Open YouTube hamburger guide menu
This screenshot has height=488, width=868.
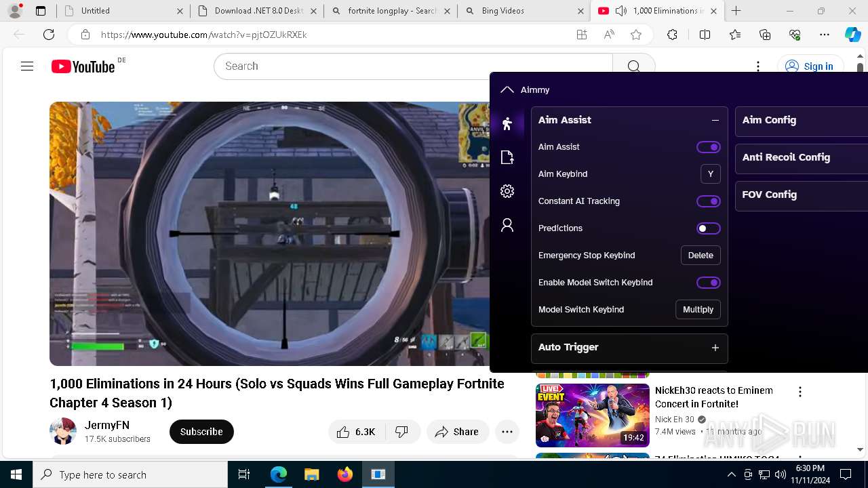(x=27, y=66)
